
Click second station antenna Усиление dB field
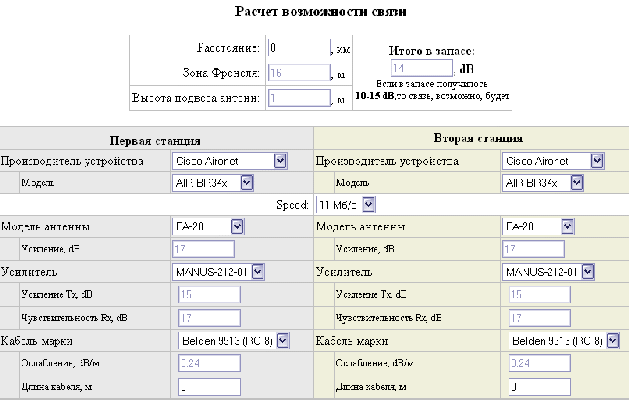point(534,249)
